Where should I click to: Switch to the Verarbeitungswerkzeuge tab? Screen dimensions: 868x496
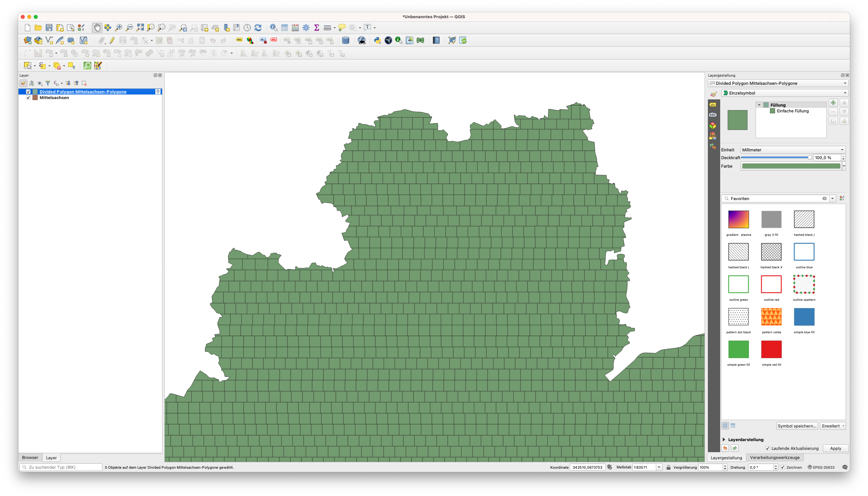(775, 457)
